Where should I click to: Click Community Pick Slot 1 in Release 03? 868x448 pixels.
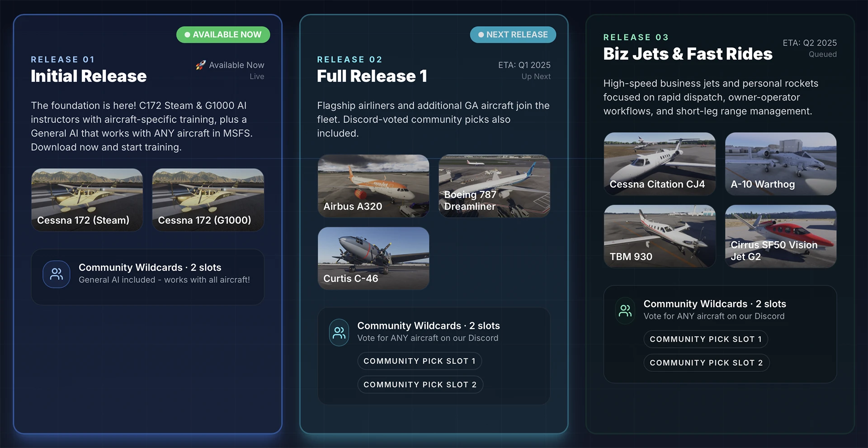[x=706, y=339]
